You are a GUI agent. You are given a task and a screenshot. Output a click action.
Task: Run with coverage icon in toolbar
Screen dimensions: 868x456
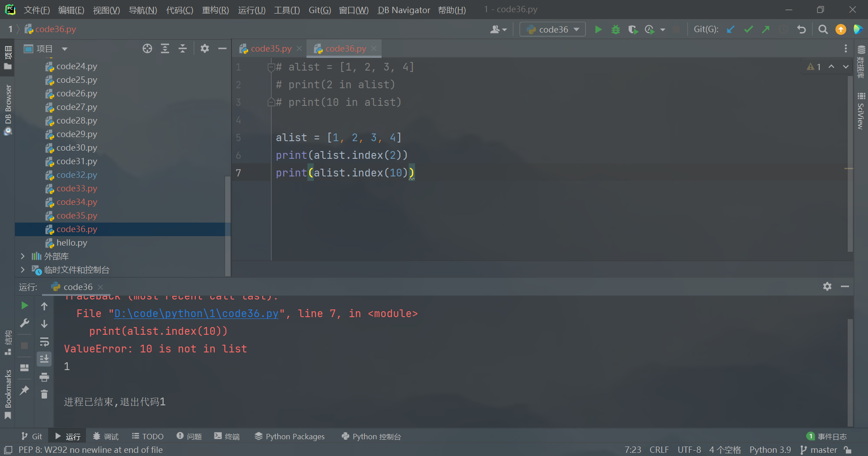[x=633, y=29]
